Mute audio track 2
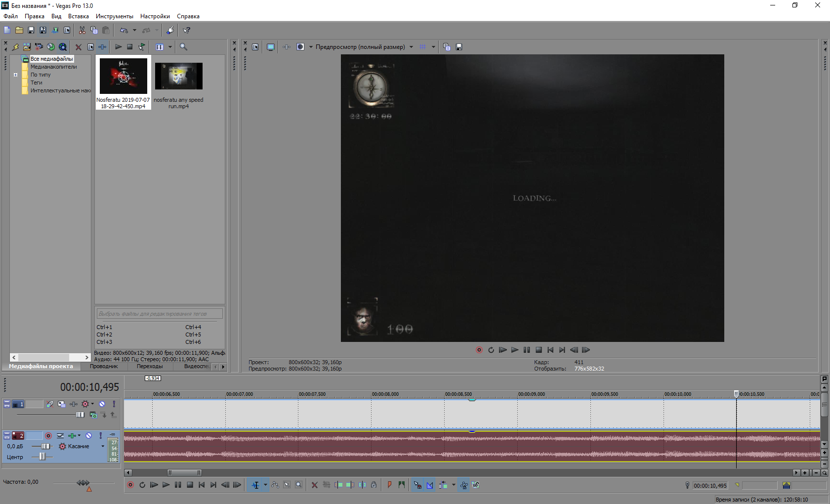This screenshot has width=830, height=504. [89, 436]
